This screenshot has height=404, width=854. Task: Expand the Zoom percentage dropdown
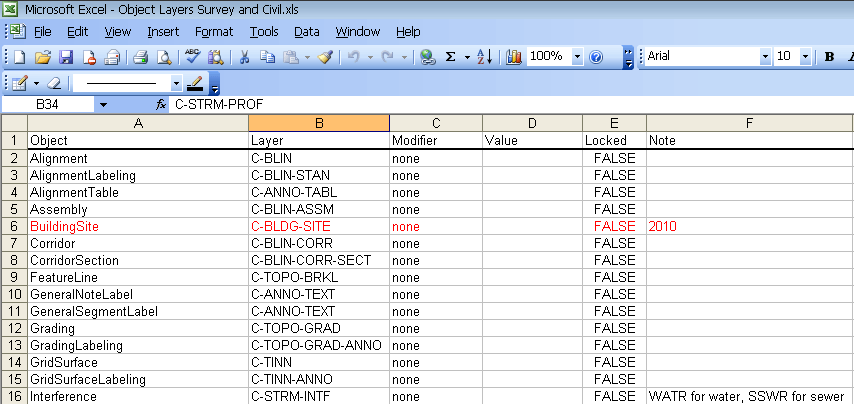575,57
